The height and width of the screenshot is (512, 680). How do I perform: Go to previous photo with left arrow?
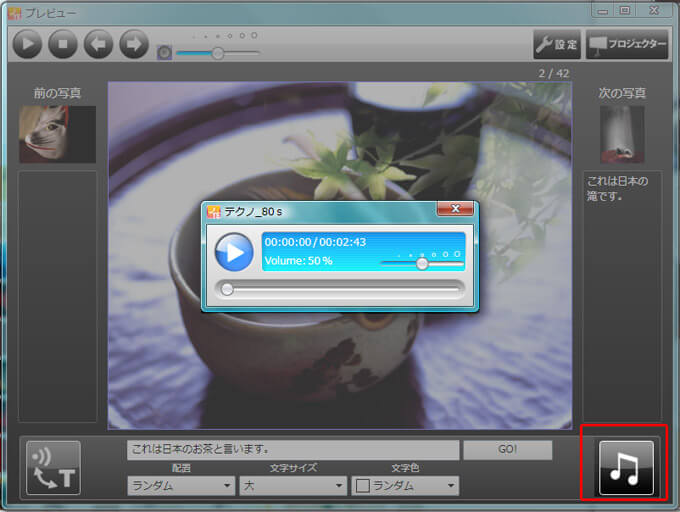pyautogui.click(x=98, y=44)
